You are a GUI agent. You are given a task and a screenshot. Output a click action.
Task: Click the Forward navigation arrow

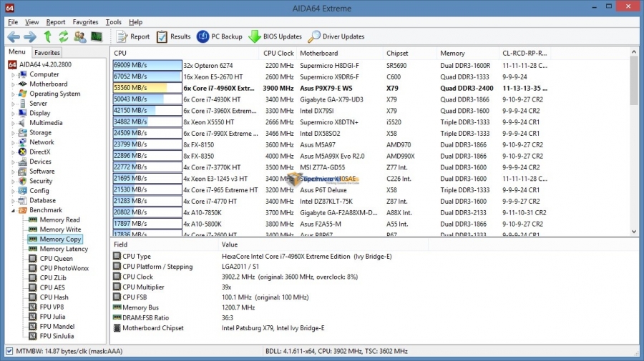pos(30,37)
